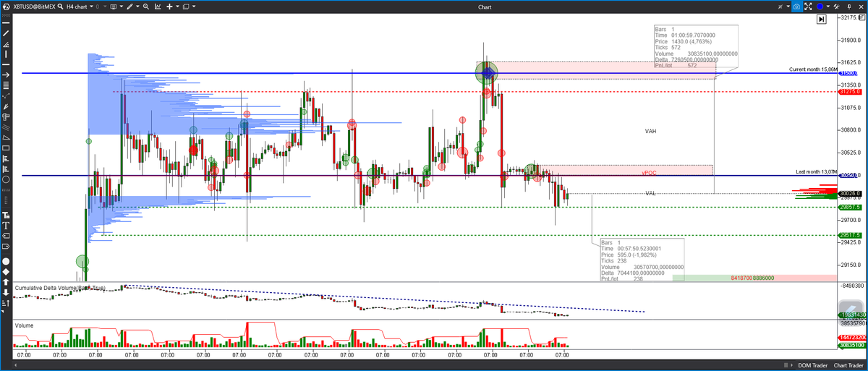This screenshot has width=868, height=371.
Task: Click the window layout icon in the top toolbar
Action: coord(186,7)
